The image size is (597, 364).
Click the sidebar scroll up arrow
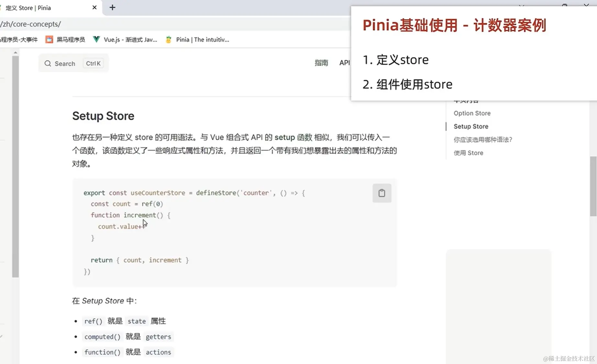15,52
